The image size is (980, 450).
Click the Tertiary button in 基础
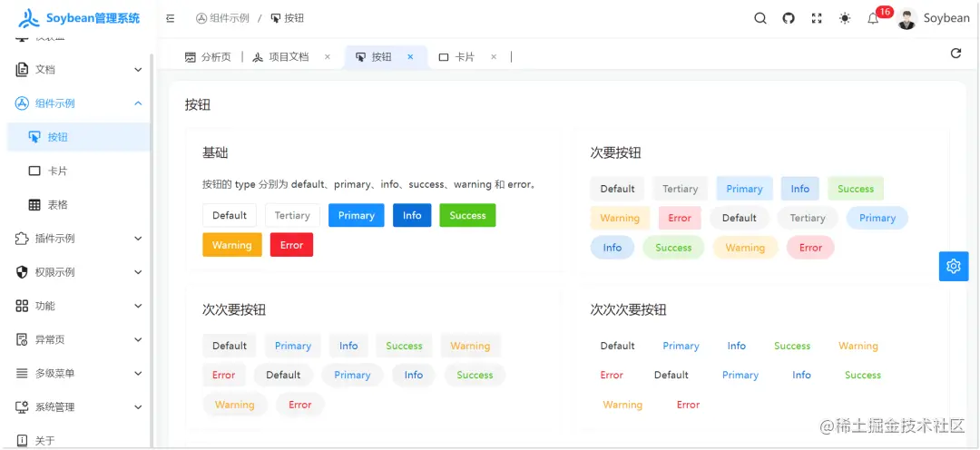tap(292, 215)
